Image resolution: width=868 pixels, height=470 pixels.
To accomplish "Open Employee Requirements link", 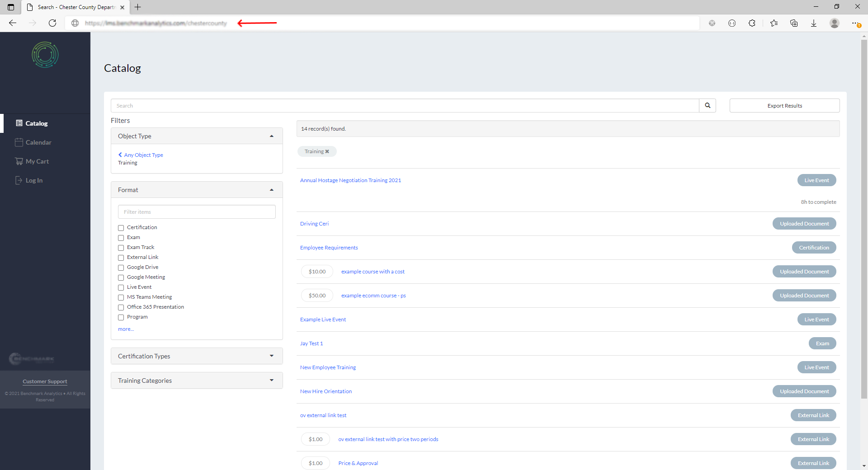I will point(329,248).
